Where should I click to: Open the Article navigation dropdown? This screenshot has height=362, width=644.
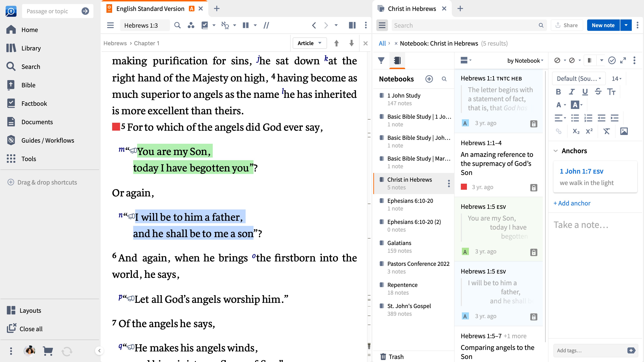309,43
